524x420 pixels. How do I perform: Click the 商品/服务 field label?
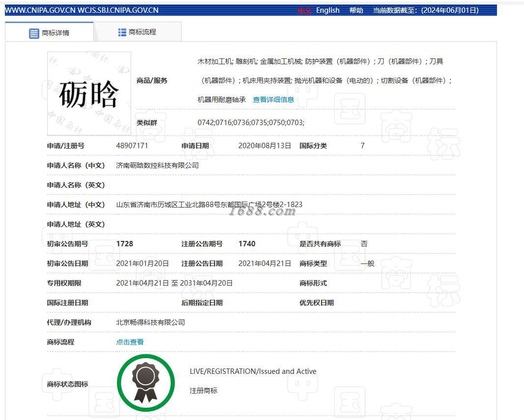(x=152, y=80)
